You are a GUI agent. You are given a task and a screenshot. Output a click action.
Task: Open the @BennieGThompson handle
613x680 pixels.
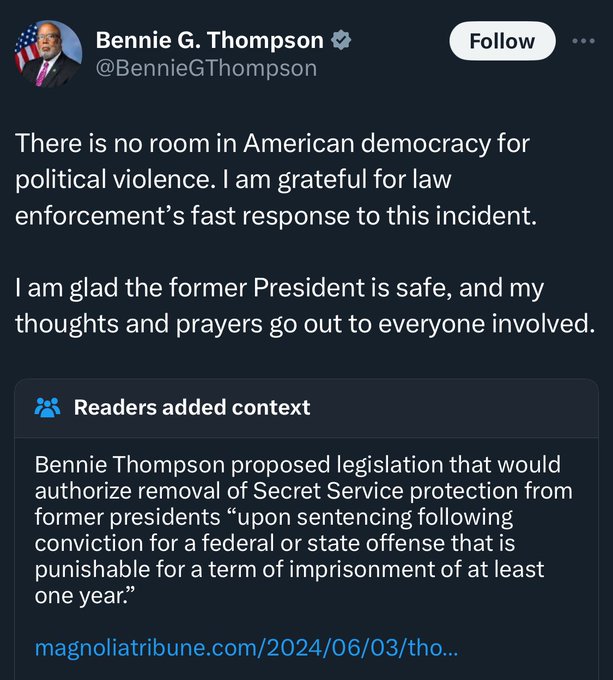pos(205,68)
